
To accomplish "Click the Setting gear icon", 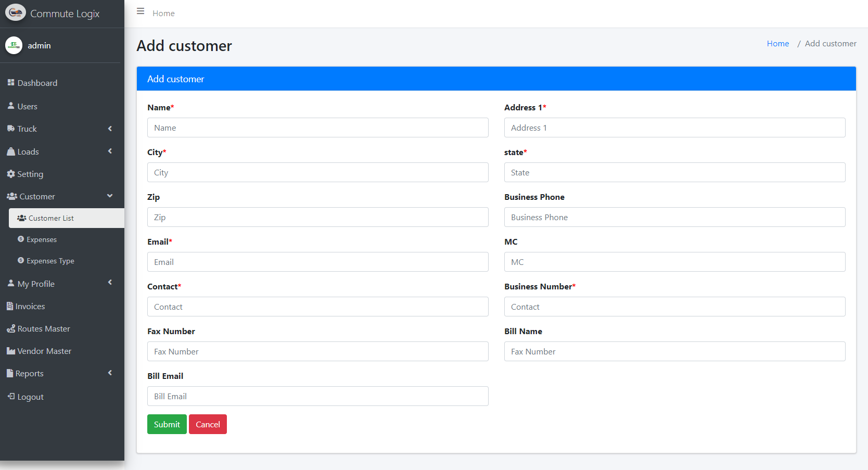I will (11, 174).
